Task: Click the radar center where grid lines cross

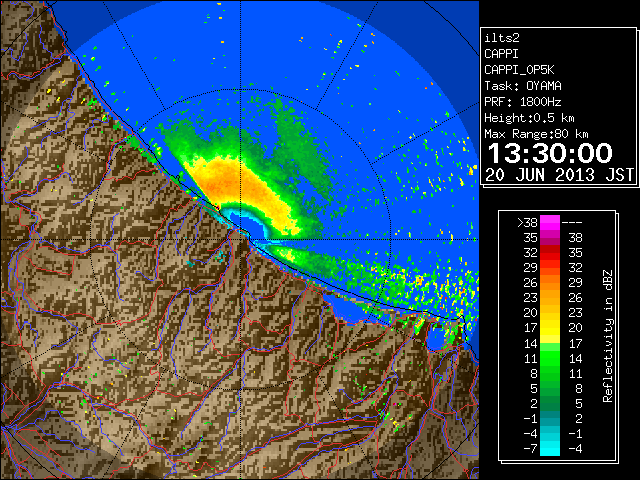Action: [x=241, y=240]
